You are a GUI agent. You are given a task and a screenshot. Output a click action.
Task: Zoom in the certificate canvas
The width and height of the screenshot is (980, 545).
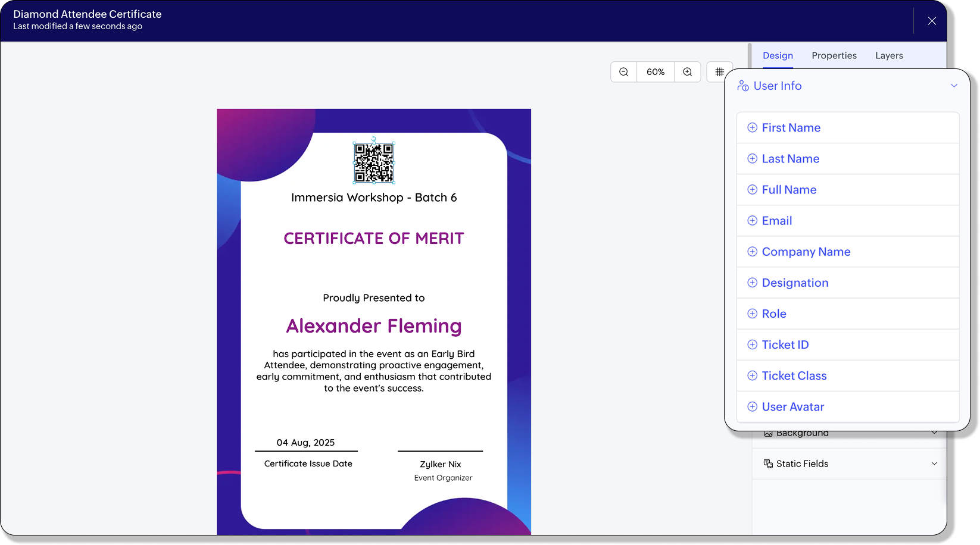[688, 72]
